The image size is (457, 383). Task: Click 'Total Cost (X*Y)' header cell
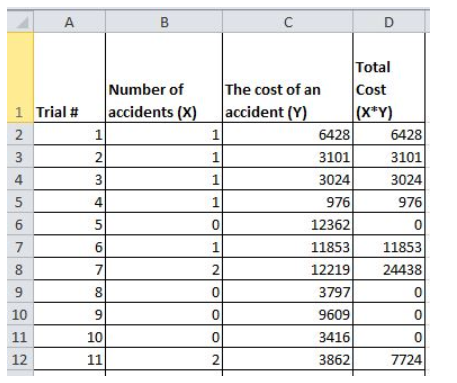tap(389, 77)
